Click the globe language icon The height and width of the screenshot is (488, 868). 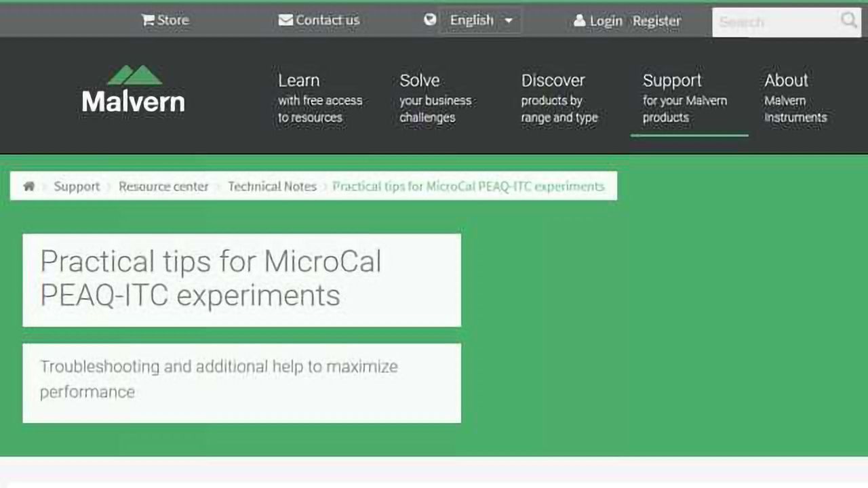coord(430,20)
